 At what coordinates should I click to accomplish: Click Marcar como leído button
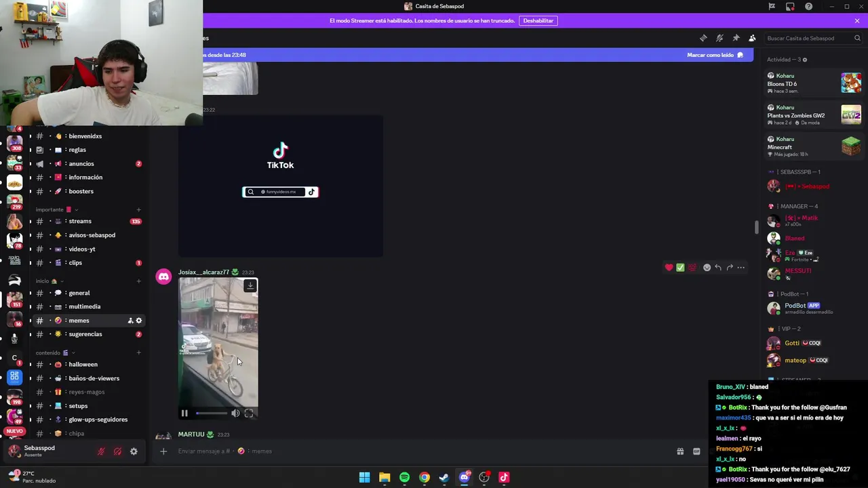click(x=715, y=55)
